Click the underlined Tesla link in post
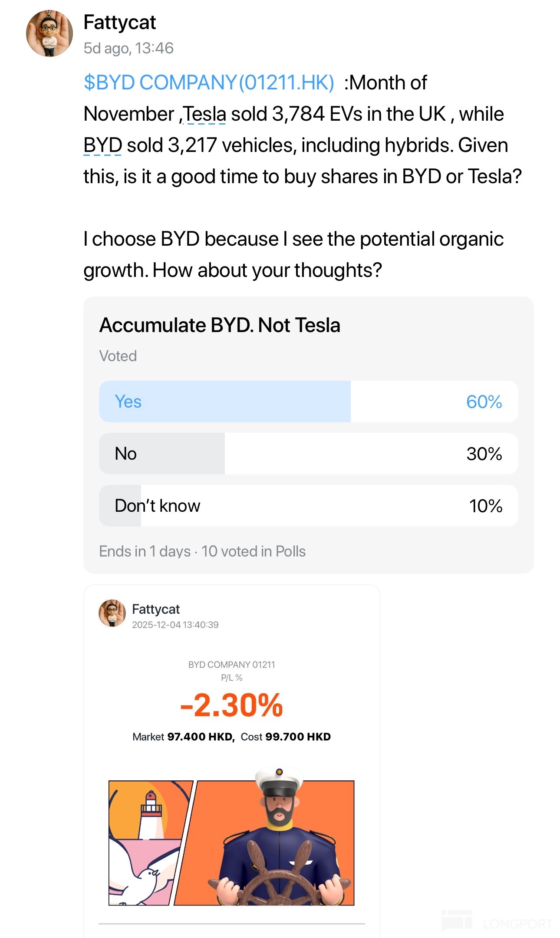This screenshot has width=560, height=938. (204, 114)
